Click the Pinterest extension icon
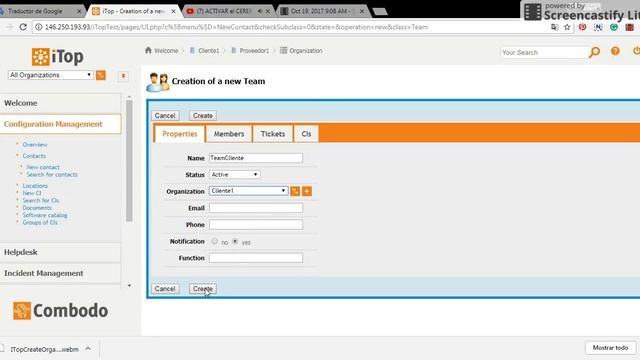640x360 pixels. point(582,27)
